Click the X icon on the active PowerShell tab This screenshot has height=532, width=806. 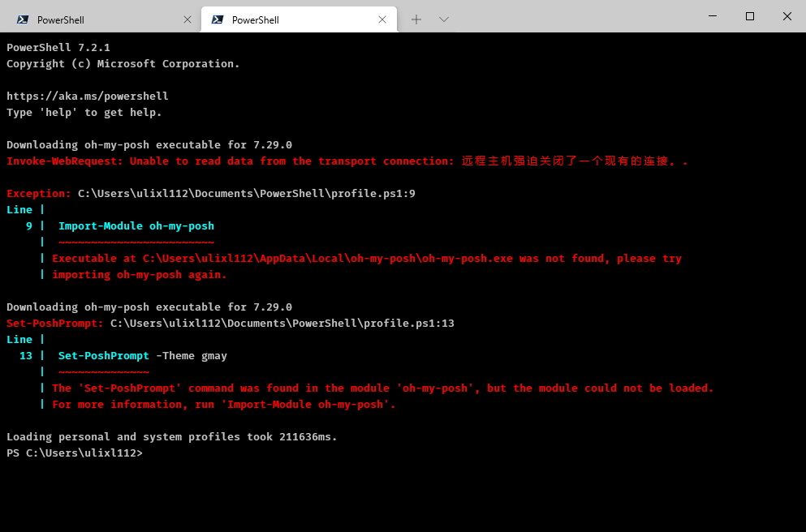click(x=382, y=18)
